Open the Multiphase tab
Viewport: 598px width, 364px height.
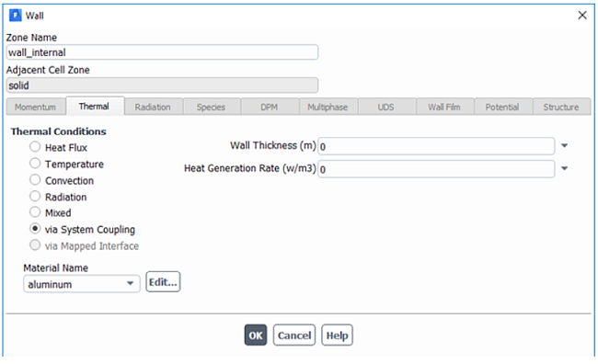coord(328,108)
